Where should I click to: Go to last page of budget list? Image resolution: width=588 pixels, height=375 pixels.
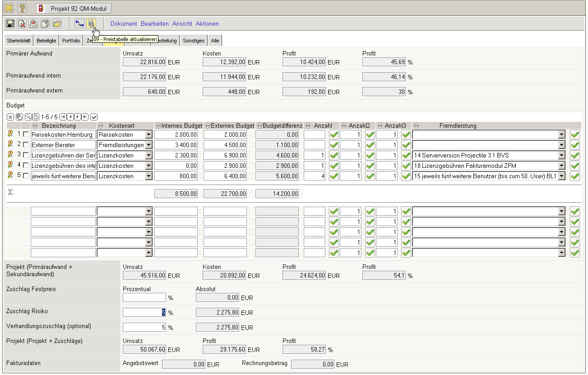coord(85,117)
